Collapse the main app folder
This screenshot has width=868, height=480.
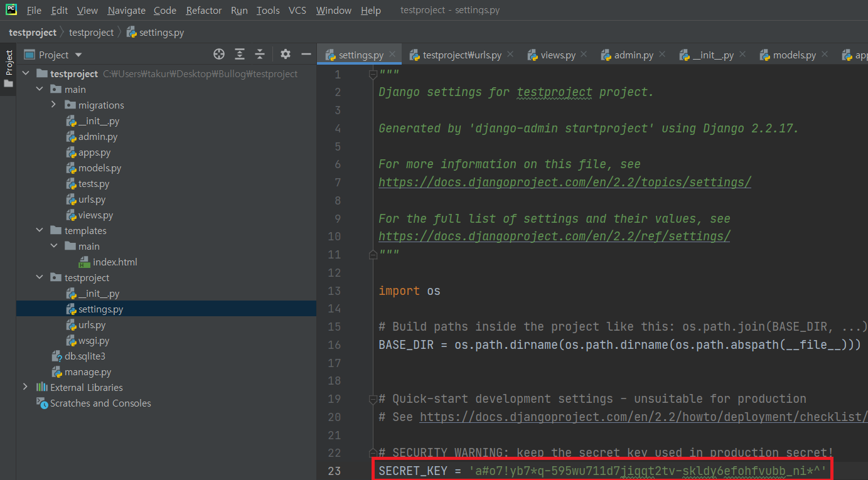coord(40,90)
